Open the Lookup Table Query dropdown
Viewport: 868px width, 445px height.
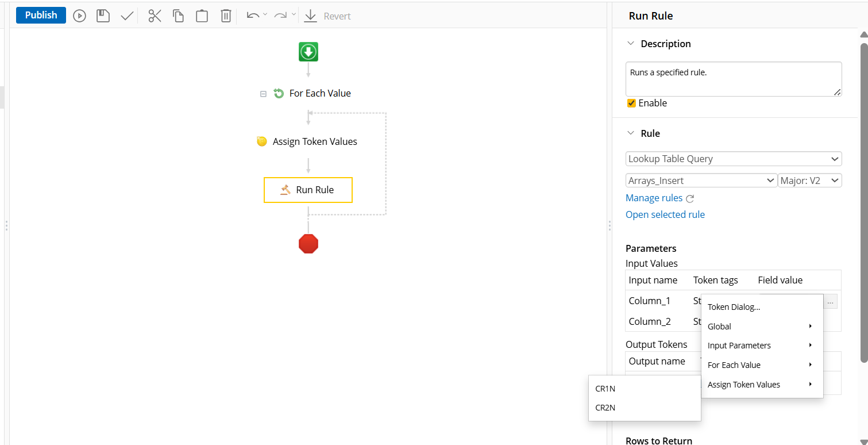pos(733,159)
